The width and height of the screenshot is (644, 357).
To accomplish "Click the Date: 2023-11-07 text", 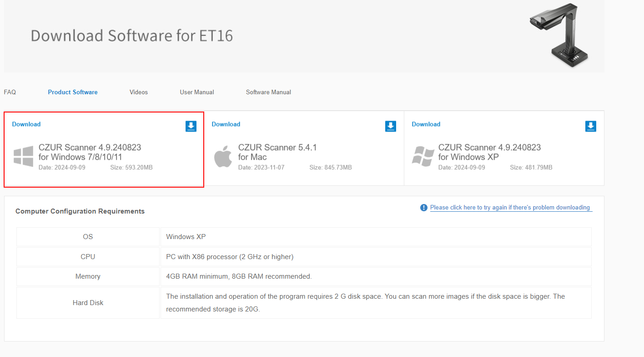I will [x=262, y=168].
